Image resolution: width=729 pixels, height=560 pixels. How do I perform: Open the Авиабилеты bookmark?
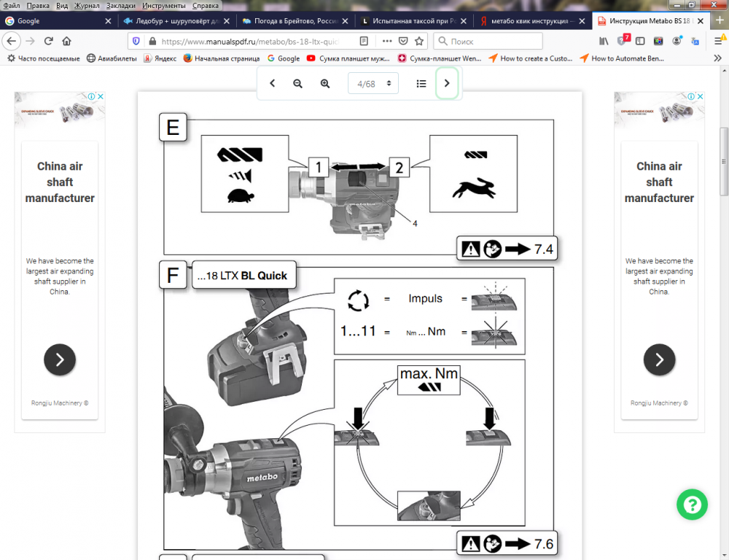112,58
